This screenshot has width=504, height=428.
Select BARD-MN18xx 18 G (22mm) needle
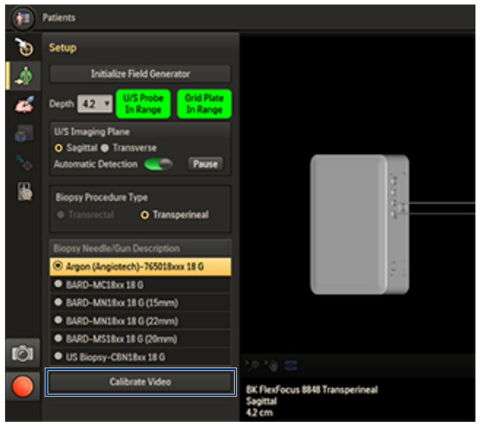140,321
